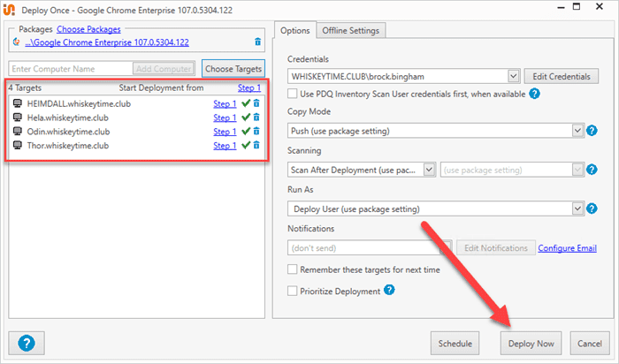This screenshot has height=364, width=619.
Task: Maximize the Deploy Once window
Action: pyautogui.click(x=577, y=7)
